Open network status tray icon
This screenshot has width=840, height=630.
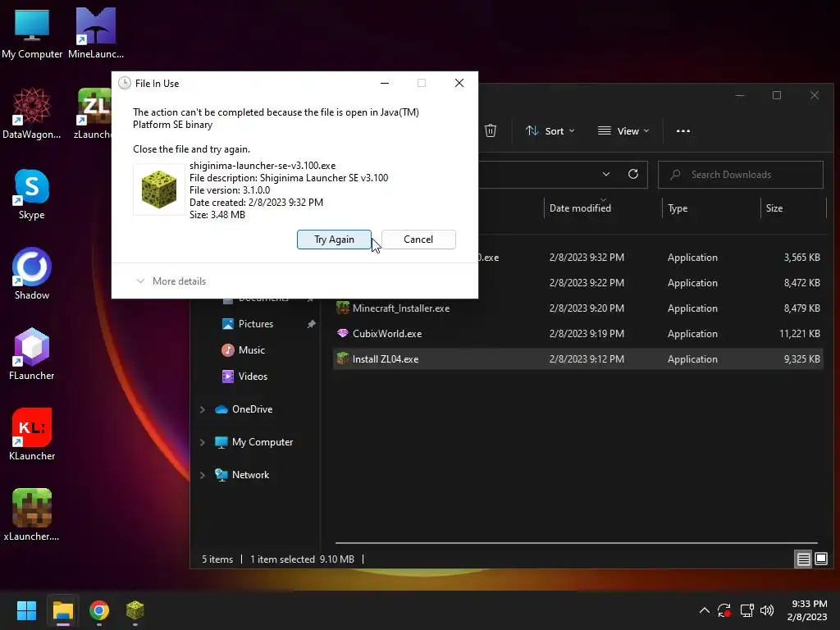click(x=746, y=610)
